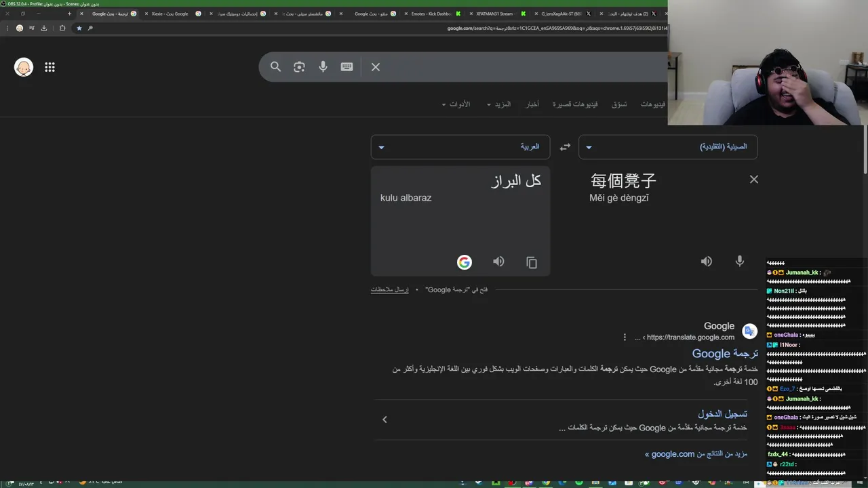This screenshot has height=488, width=868.
Task: Open the on-screen keyboard icon in search bar
Action: click(x=347, y=66)
